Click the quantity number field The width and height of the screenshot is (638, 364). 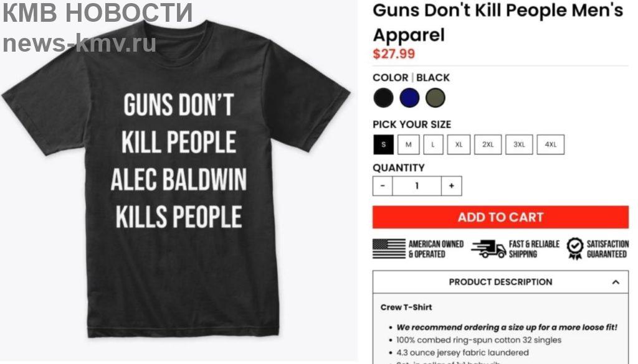pos(417,185)
